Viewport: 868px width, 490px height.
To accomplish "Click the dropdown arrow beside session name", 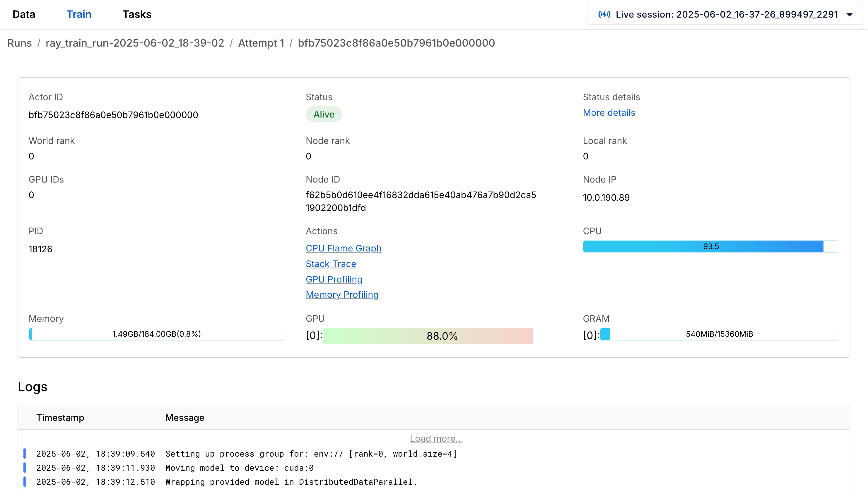I will click(x=850, y=15).
